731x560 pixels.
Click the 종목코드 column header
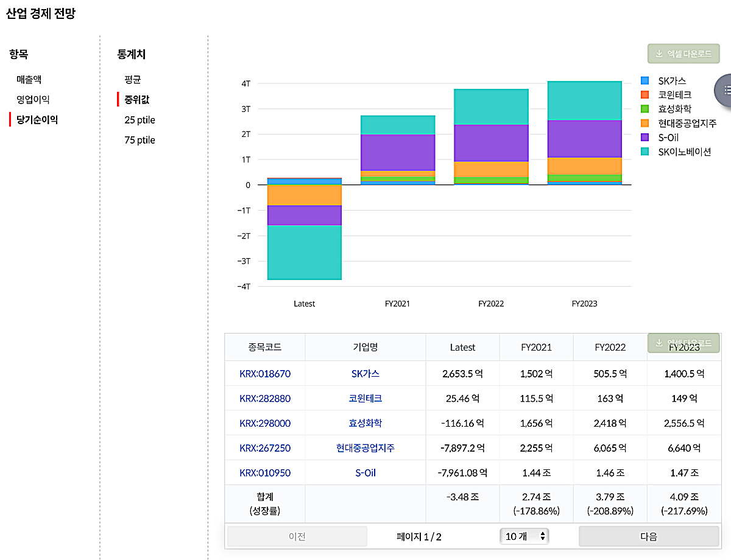pyautogui.click(x=265, y=347)
